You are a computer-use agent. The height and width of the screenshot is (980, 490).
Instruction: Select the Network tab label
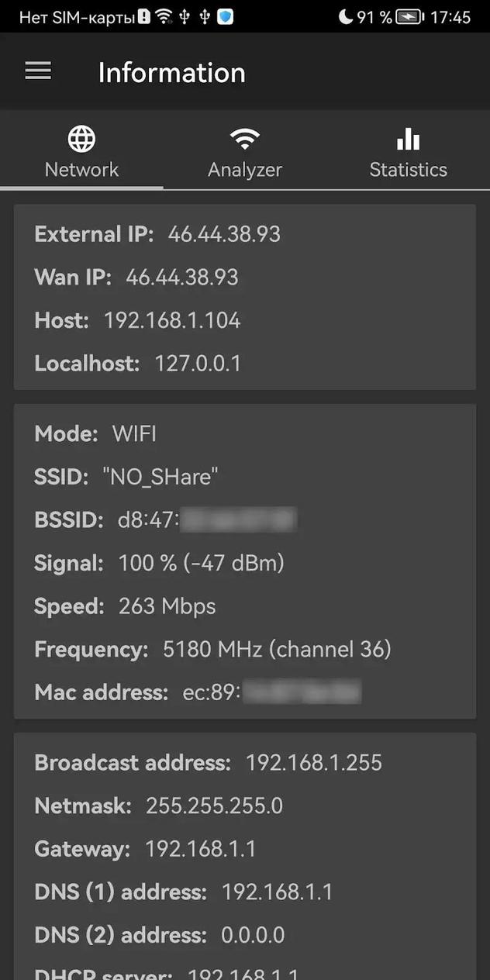81,169
